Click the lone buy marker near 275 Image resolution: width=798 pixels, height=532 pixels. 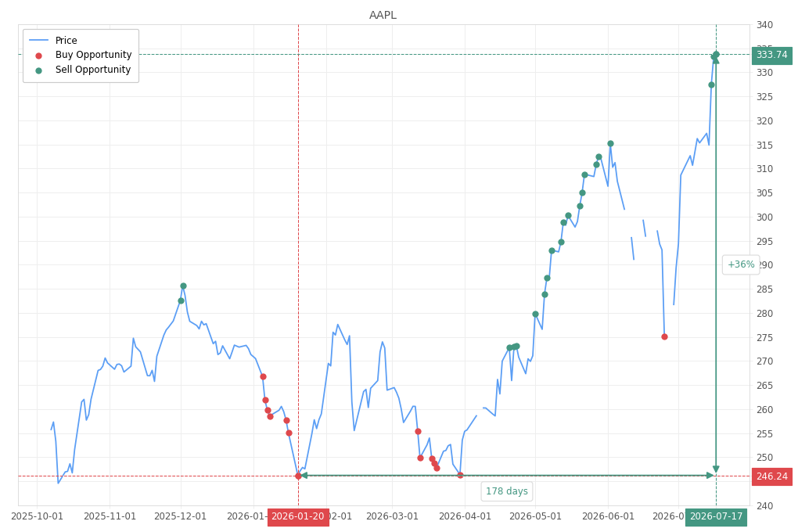(x=664, y=337)
